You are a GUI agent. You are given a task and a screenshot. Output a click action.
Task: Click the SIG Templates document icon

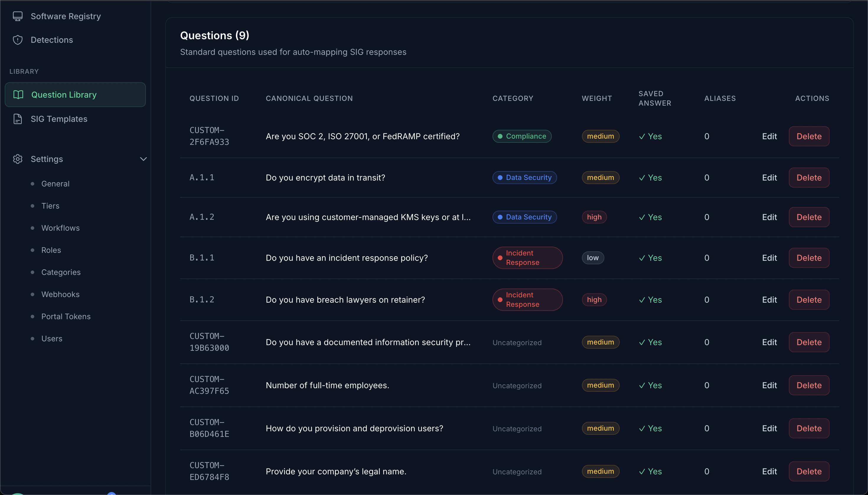[18, 119]
